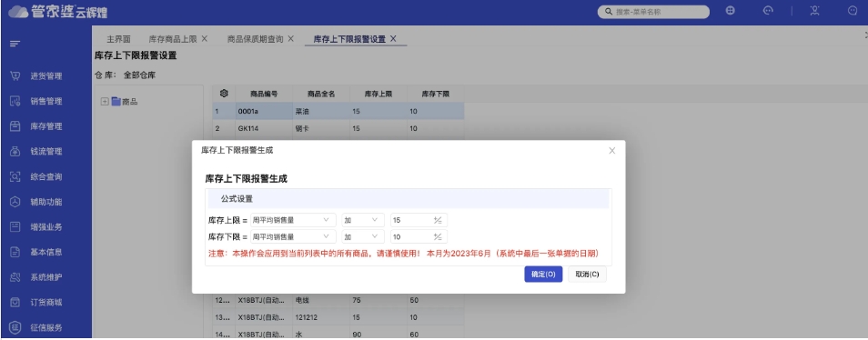Open 库存管理 from the sidebar
Image resolution: width=868 pixels, height=340 pixels.
pyautogui.click(x=45, y=126)
